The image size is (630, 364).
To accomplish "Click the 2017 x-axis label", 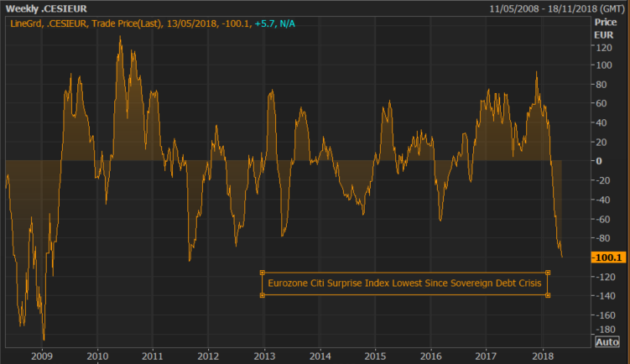I will coord(487,356).
